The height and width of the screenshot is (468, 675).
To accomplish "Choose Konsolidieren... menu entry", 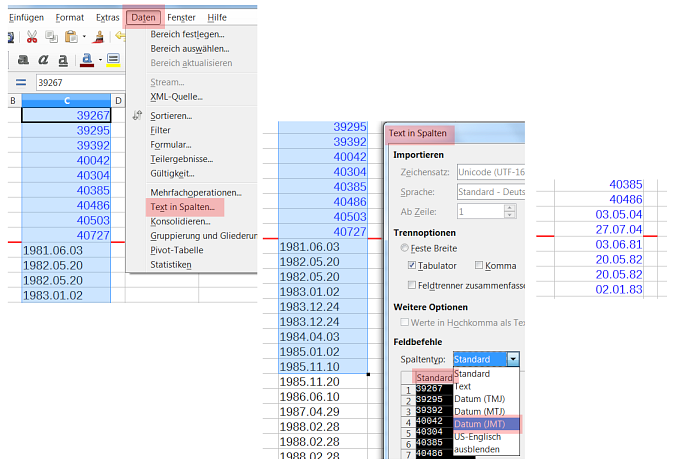I will (180, 221).
